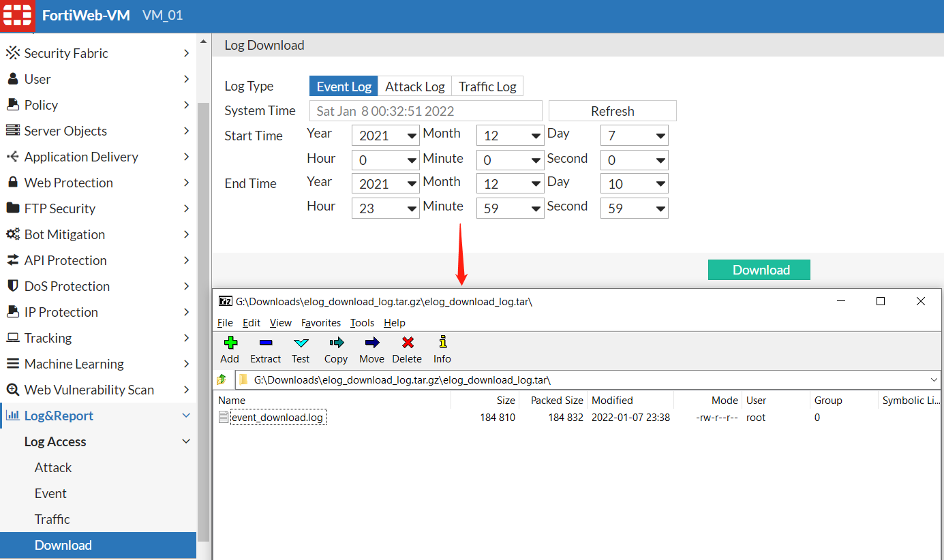Open the Event log access page

[50, 493]
